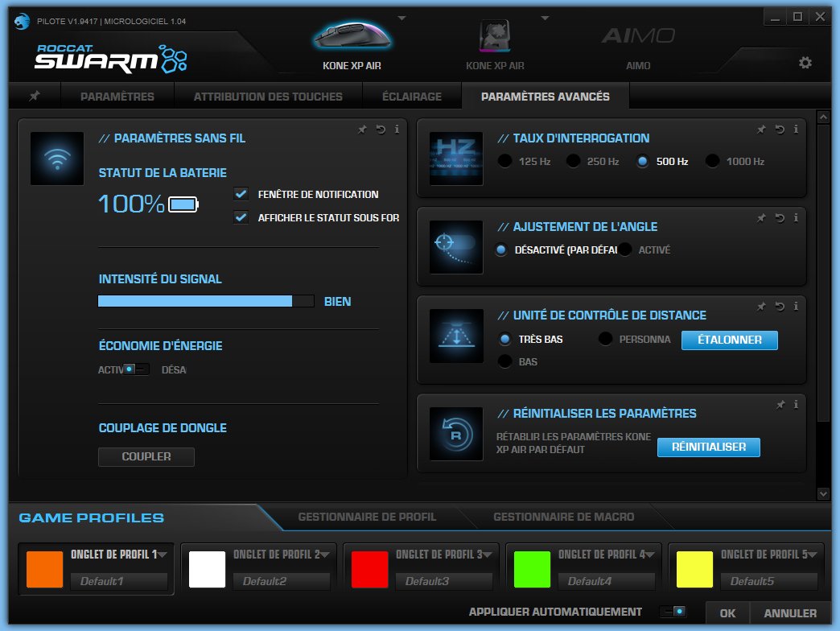The width and height of the screenshot is (840, 631).
Task: Expand the pilot version dropdown arrow above KONE XP AIR
Action: click(x=400, y=18)
